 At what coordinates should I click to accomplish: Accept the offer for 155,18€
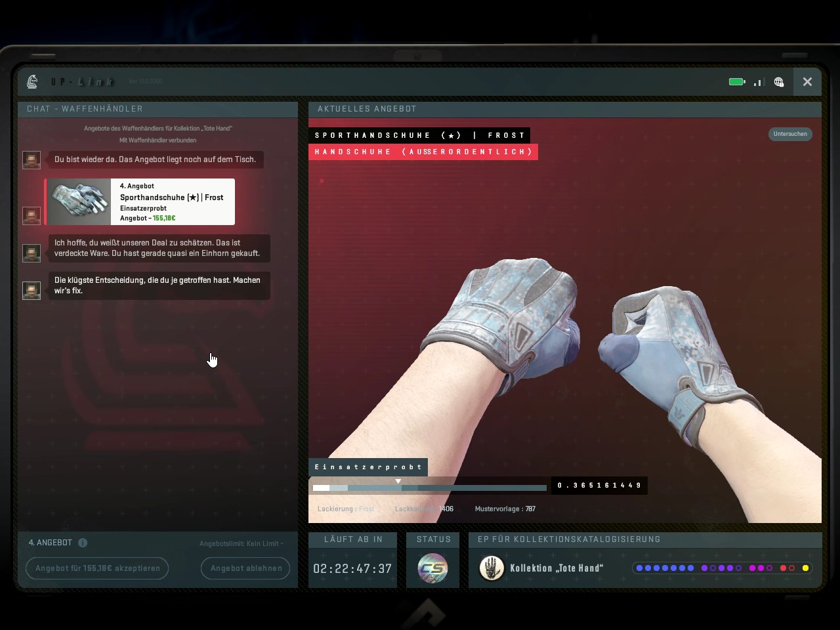tap(97, 568)
